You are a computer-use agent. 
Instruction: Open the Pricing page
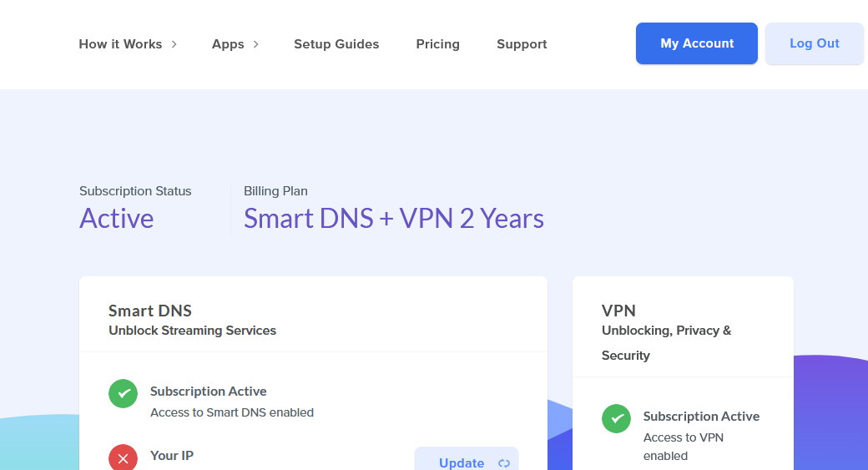438,44
